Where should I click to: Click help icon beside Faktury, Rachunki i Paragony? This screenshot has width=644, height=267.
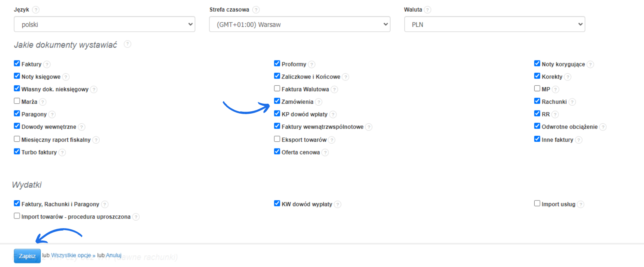pos(105,205)
